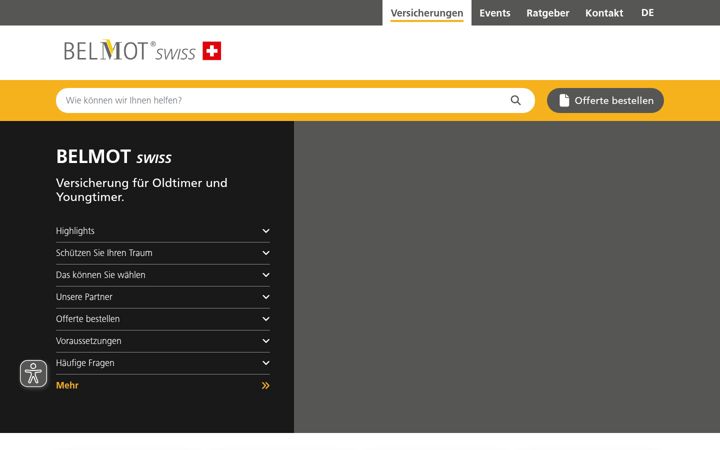This screenshot has width=720, height=450.
Task: Click the Highlights list entry
Action: (x=163, y=231)
